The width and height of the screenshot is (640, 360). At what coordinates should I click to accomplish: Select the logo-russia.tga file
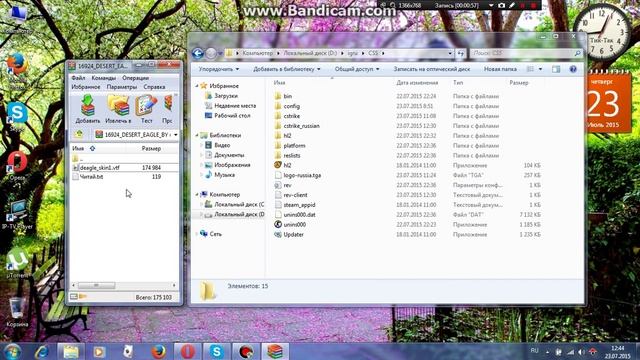298,175
